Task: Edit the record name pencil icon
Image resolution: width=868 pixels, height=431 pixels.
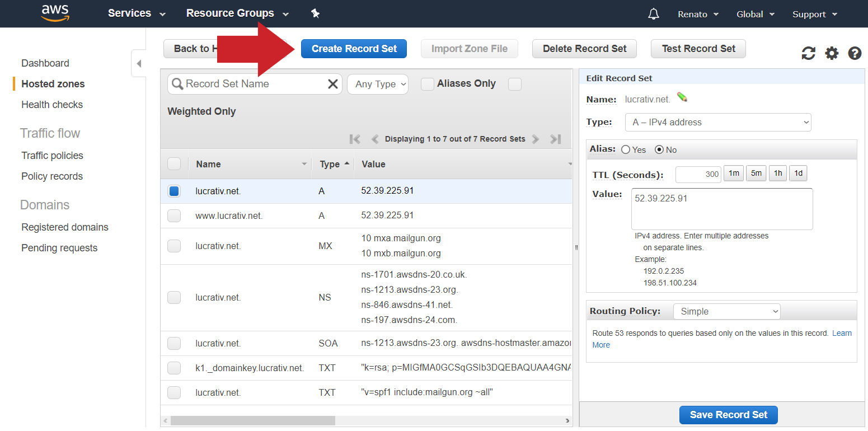Action: [x=682, y=97]
